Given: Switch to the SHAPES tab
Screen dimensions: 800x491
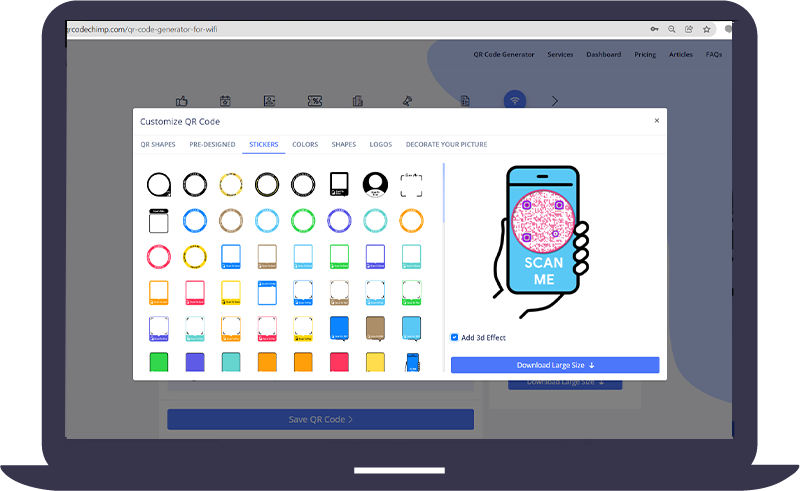Looking at the screenshot, I should point(344,144).
